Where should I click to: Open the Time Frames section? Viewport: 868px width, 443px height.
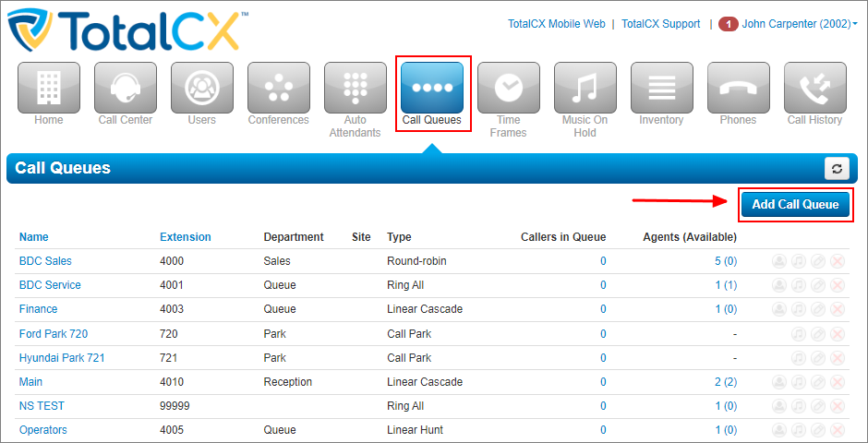509,88
